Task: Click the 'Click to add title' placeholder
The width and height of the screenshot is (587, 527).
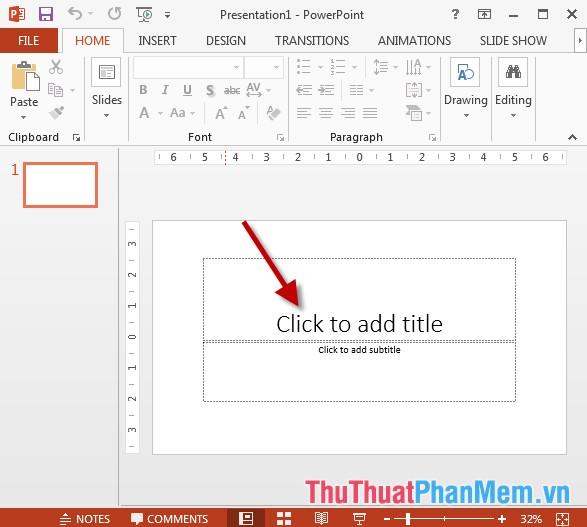Action: 359,299
